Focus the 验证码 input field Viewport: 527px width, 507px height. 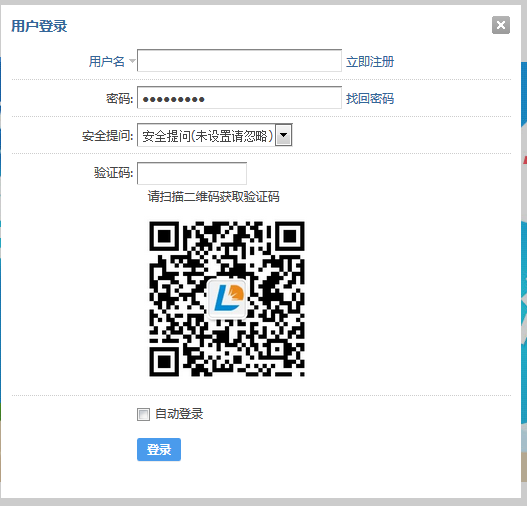click(192, 173)
